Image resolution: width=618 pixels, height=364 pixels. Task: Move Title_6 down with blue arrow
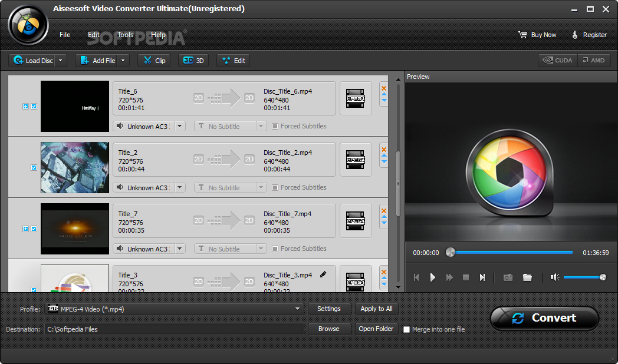[384, 100]
